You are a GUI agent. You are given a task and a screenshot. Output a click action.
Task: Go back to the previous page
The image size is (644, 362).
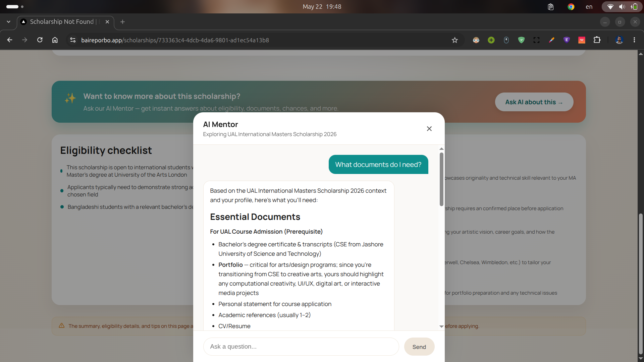[x=10, y=40]
